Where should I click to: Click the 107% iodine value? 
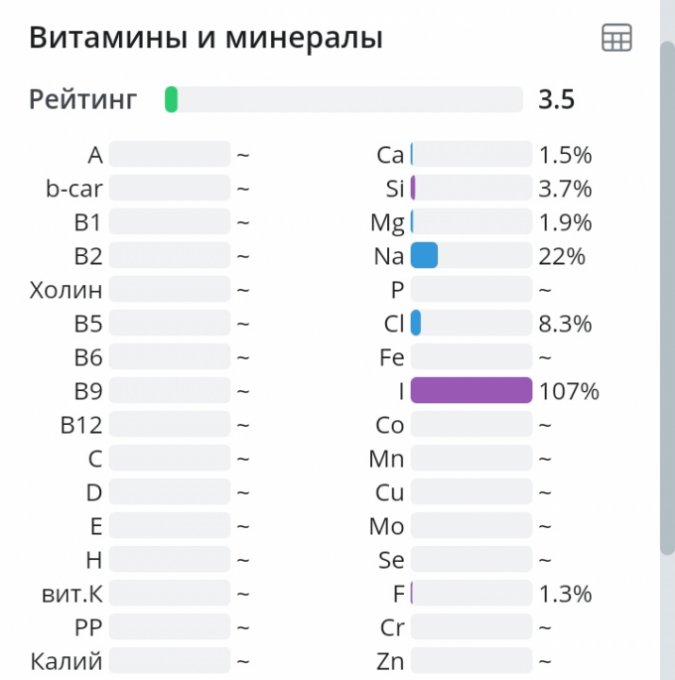[x=569, y=391]
